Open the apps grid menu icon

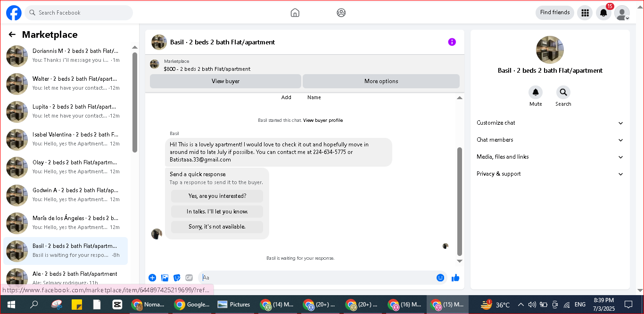pos(585,13)
